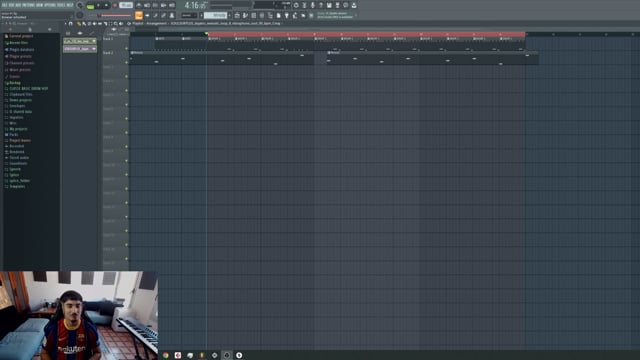Toggle the Pat/Song mode switch
Screen dimensions: 640x360
click(90, 6)
